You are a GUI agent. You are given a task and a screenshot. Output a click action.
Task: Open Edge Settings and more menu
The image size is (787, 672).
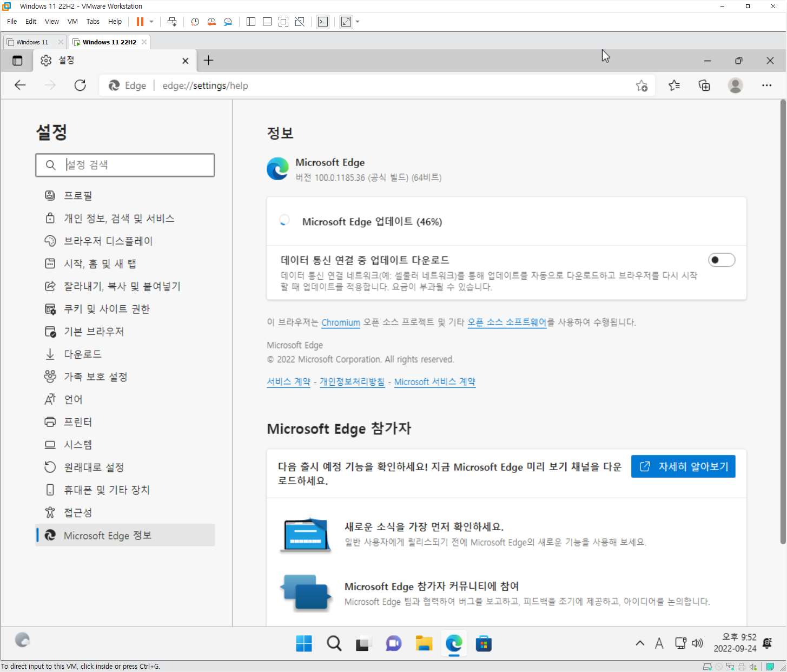pyautogui.click(x=766, y=85)
